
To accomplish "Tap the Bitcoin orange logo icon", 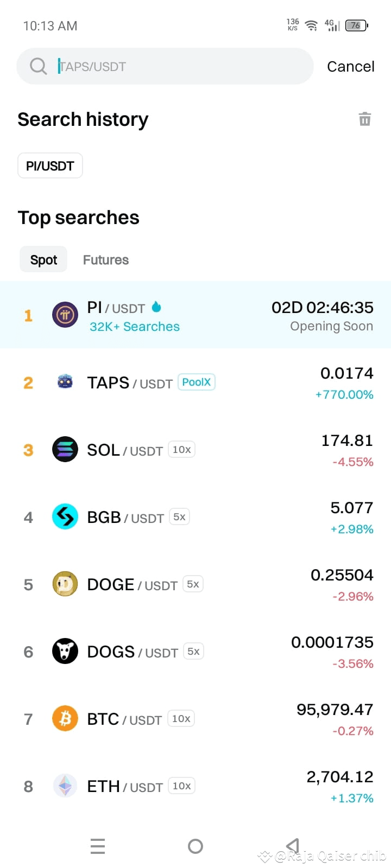I will tap(65, 718).
